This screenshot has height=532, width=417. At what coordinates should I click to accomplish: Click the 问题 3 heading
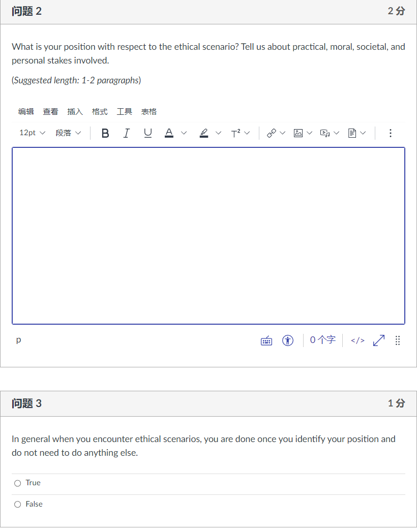[x=26, y=403]
